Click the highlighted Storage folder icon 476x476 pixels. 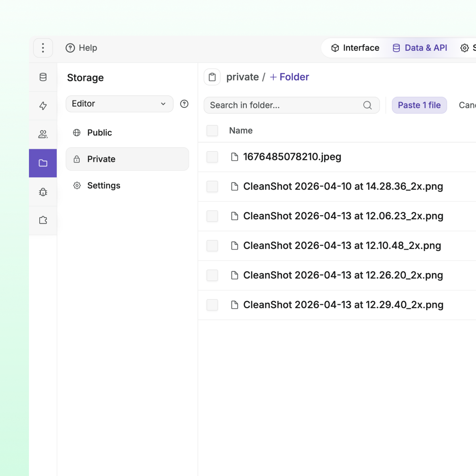click(x=43, y=163)
